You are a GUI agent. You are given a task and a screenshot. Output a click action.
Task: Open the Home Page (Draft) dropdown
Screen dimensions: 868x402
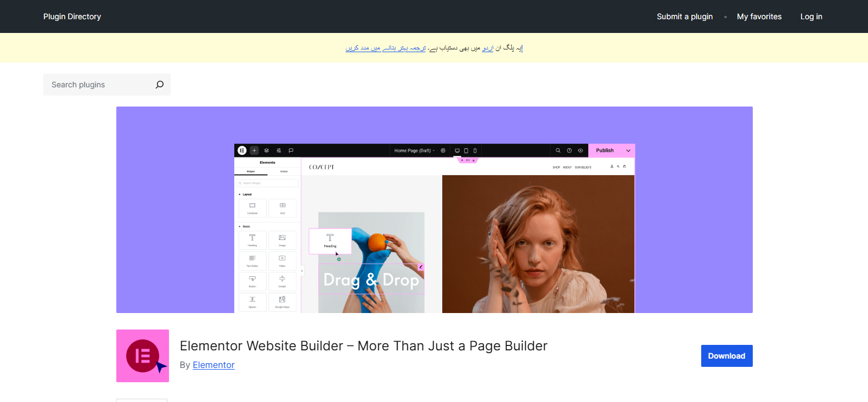click(x=414, y=150)
